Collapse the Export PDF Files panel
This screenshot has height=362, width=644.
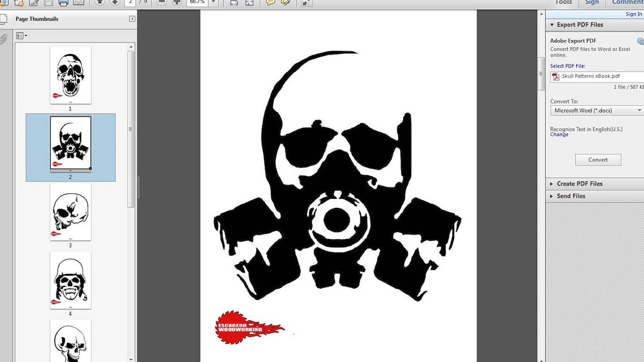[551, 24]
